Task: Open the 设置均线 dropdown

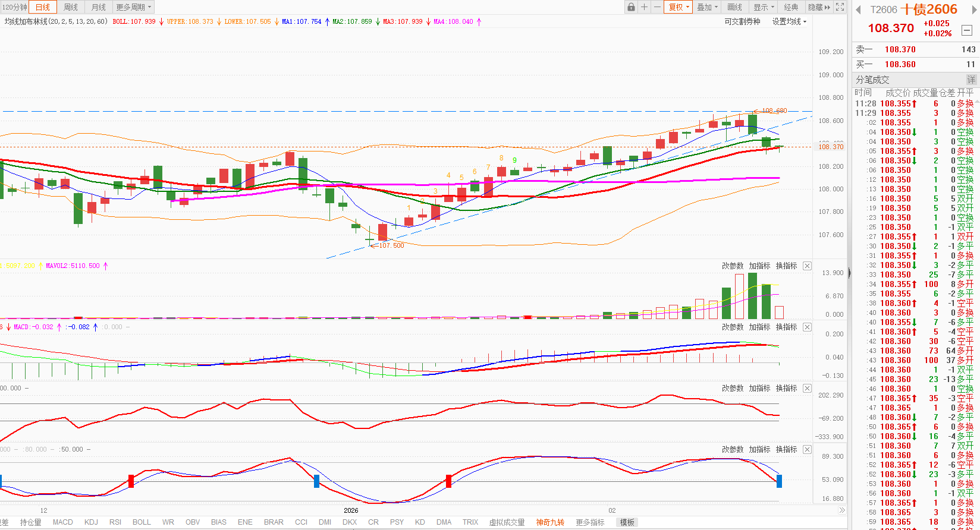Action: coord(789,21)
